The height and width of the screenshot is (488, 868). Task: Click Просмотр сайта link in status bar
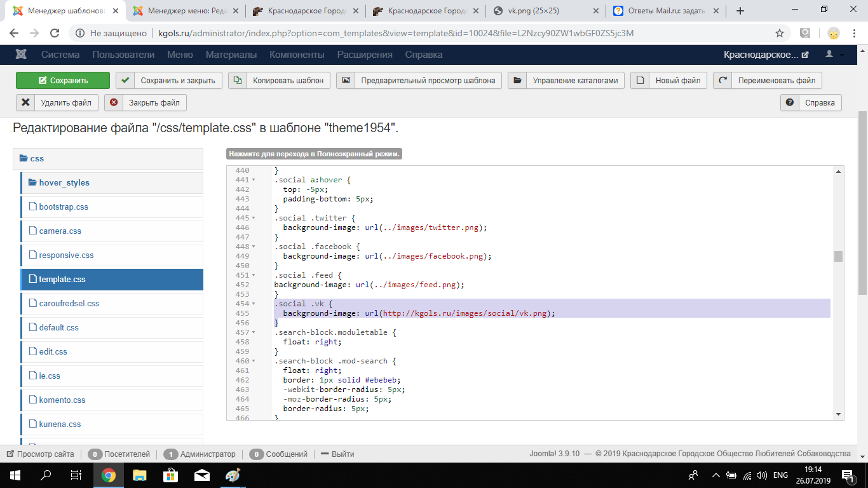pos(40,454)
